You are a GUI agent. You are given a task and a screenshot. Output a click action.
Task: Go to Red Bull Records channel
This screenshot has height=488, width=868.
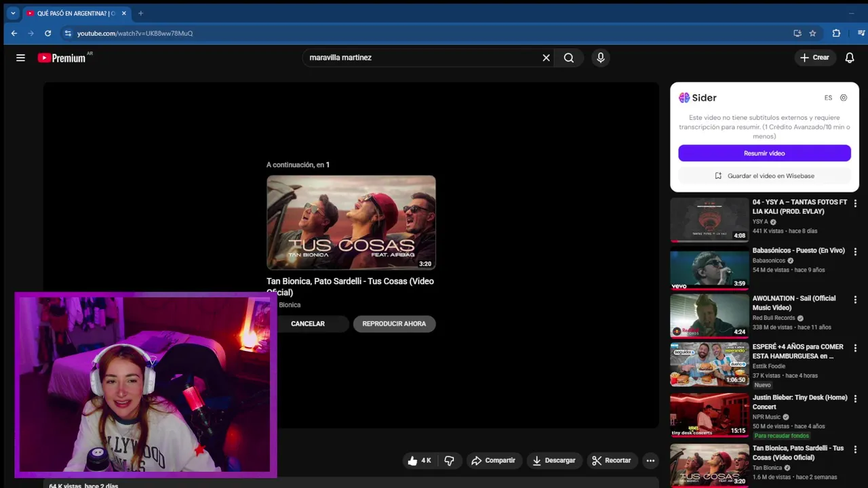[x=773, y=318]
